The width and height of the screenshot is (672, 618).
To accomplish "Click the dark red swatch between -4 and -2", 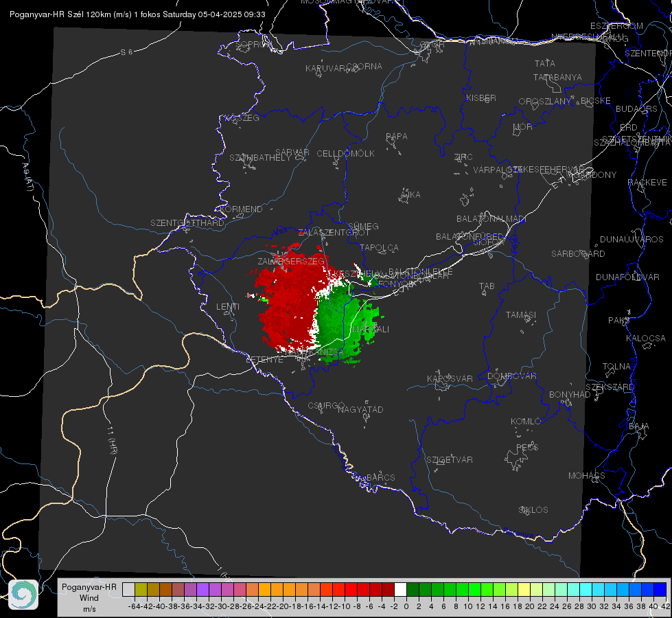I will [388, 590].
